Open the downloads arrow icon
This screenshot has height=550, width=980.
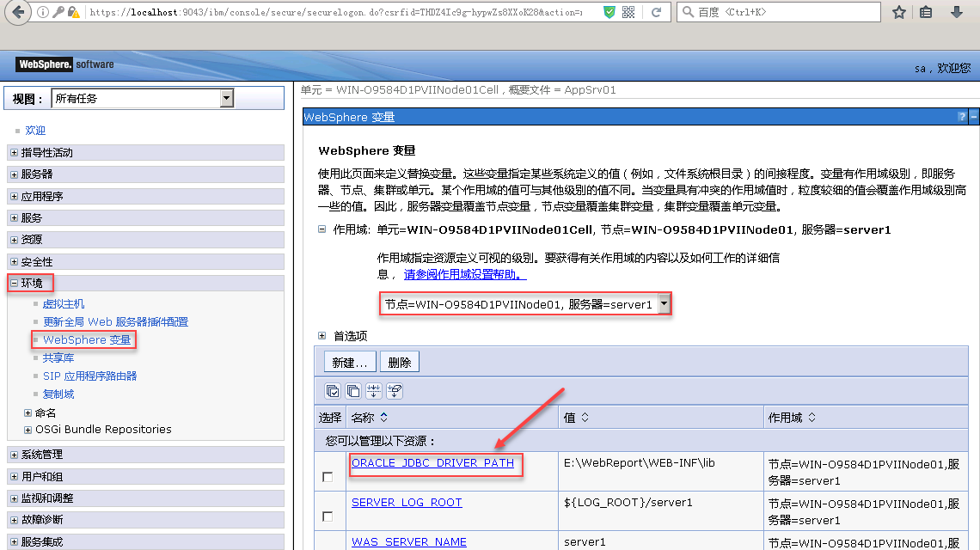[956, 12]
